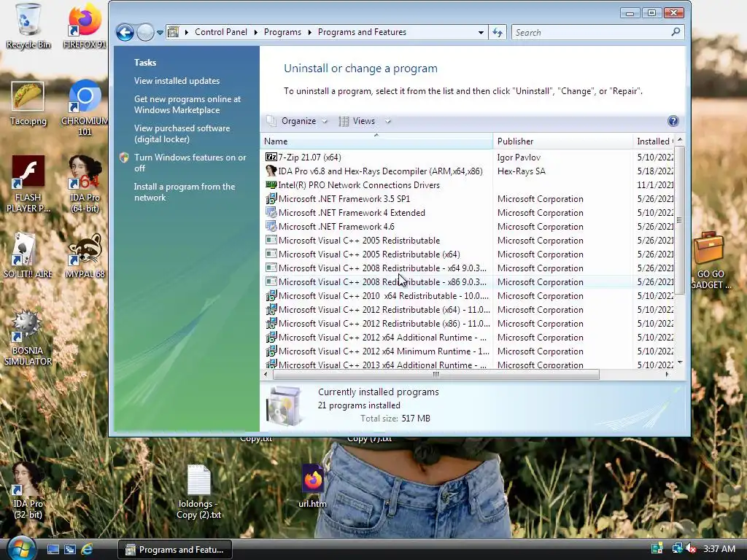The width and height of the screenshot is (747, 560).
Task: Sort by the Name column header
Action: [376, 141]
